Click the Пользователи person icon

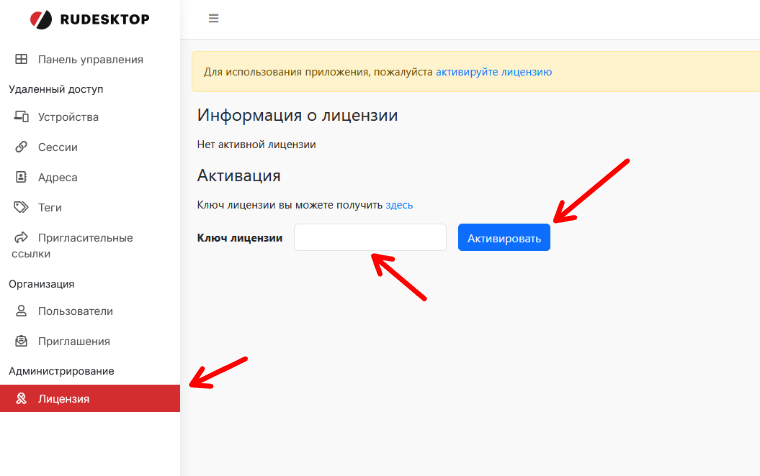click(21, 311)
